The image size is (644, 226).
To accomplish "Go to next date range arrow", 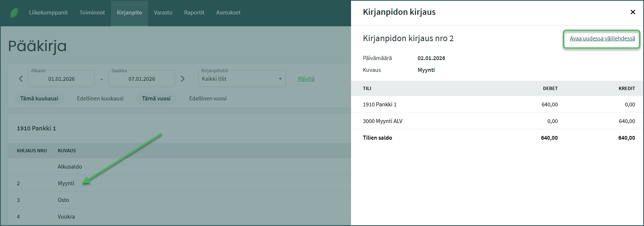I will tap(182, 79).
